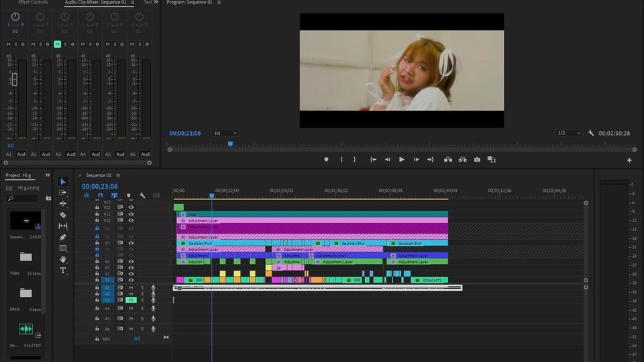The width and height of the screenshot is (644, 362).
Task: Expand hidden panel tabs beside Text
Action: 156,3
